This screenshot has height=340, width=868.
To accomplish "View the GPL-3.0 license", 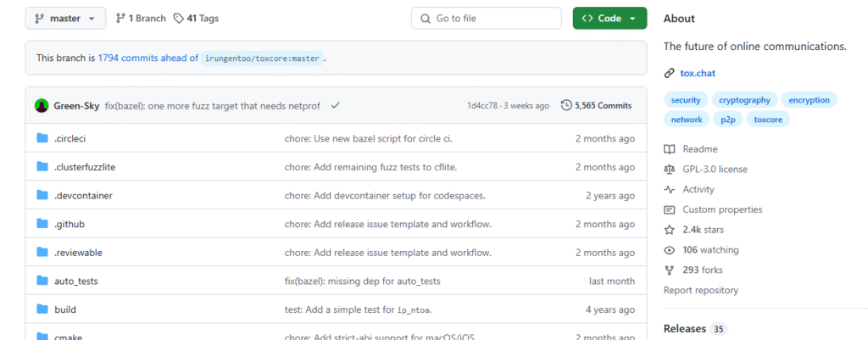I will click(715, 170).
